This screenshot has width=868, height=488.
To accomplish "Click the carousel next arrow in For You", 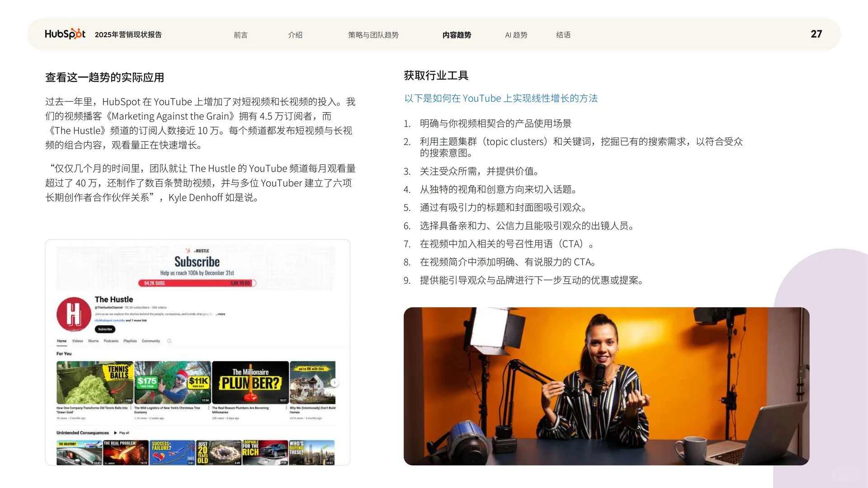I will 335,382.
